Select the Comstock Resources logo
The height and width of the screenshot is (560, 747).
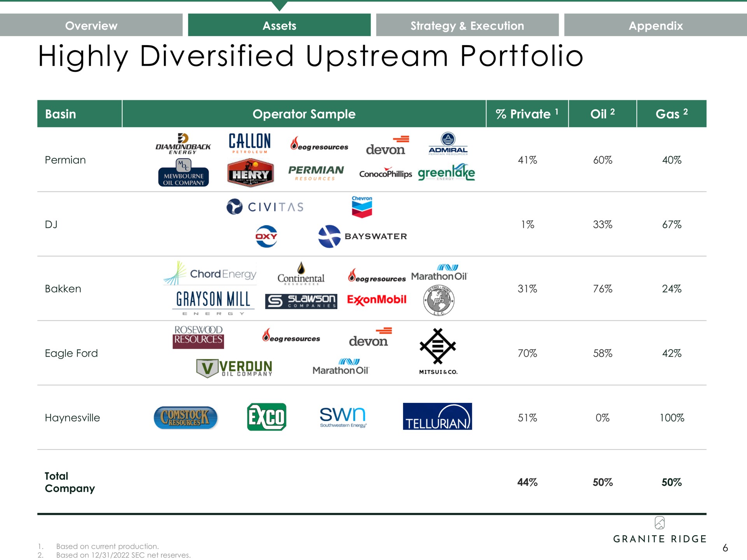coord(186,418)
